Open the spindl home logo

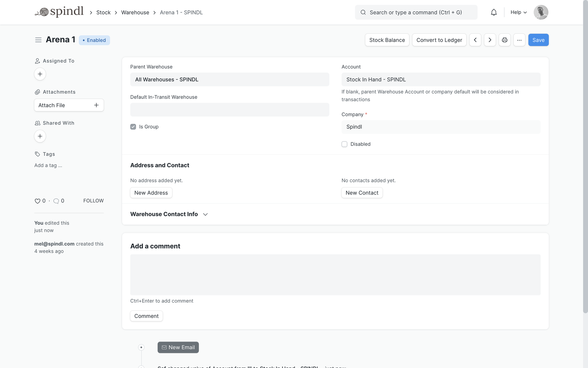[x=59, y=12]
